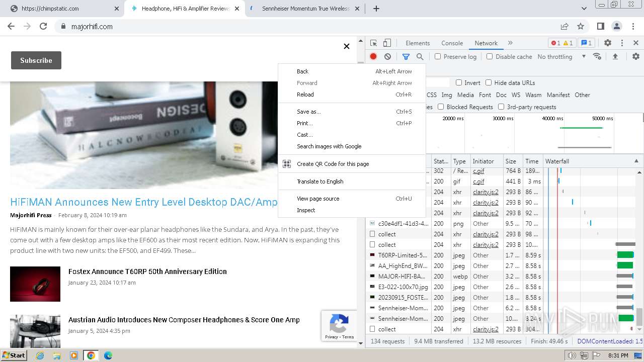Open new tab plus button
The width and height of the screenshot is (644, 362).
376,9
